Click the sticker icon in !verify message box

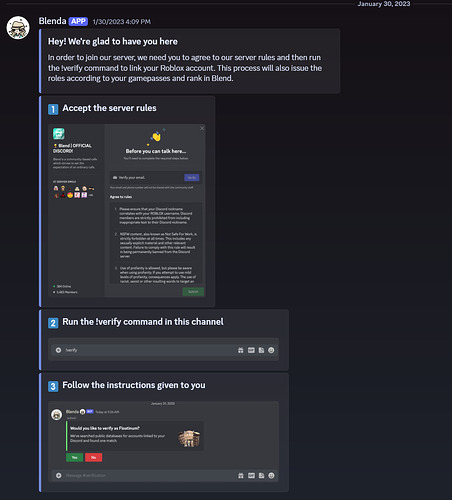[261, 350]
